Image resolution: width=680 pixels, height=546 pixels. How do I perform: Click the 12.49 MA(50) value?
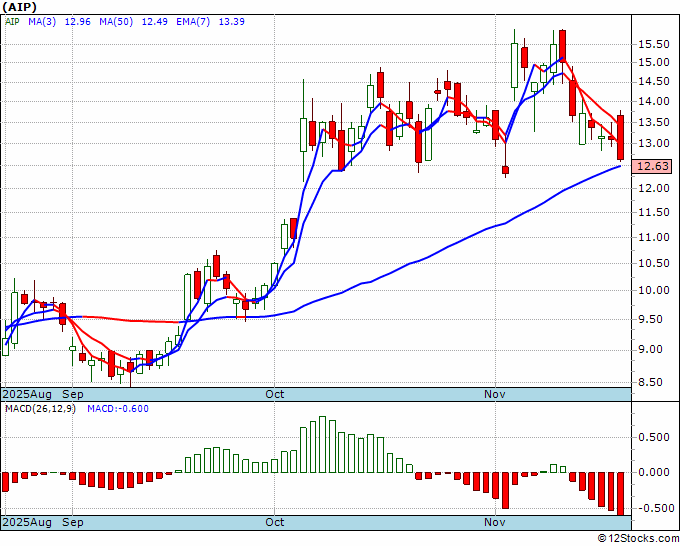click(155, 22)
